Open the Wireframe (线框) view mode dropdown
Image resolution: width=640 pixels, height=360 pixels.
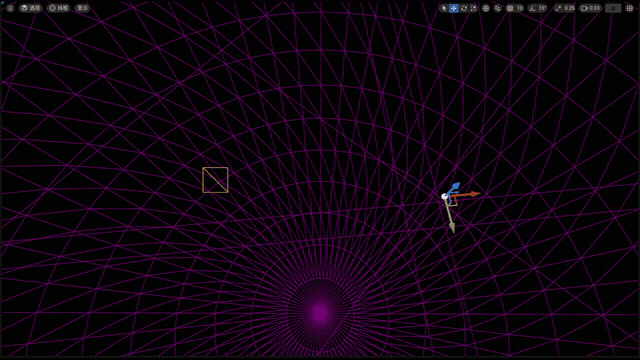58,8
